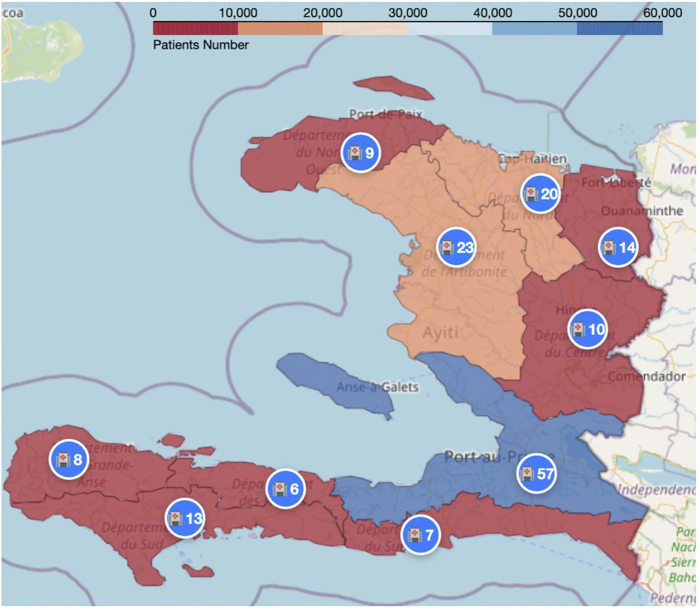Click the Port-de-Paix city label
700x610 pixels.
(385, 114)
